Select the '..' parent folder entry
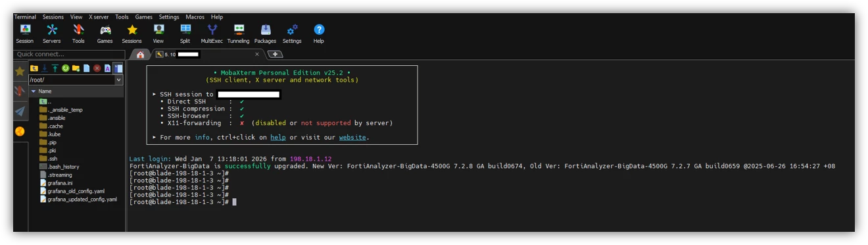This screenshot has width=868, height=245. [45, 102]
